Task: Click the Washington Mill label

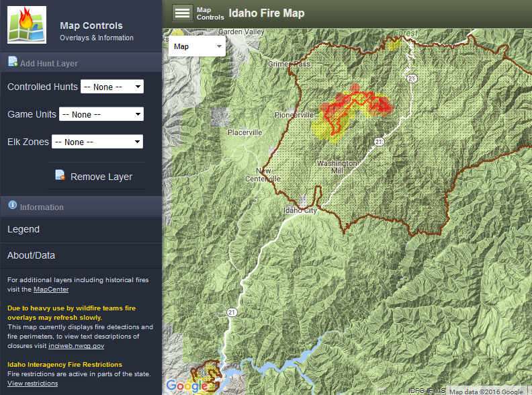Action: tap(337, 167)
